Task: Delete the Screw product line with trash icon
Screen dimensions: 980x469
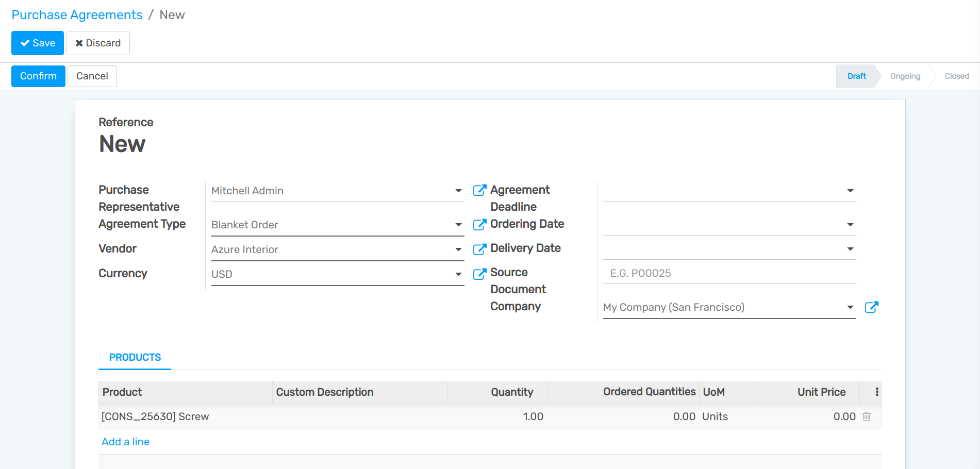Action: coord(867,416)
